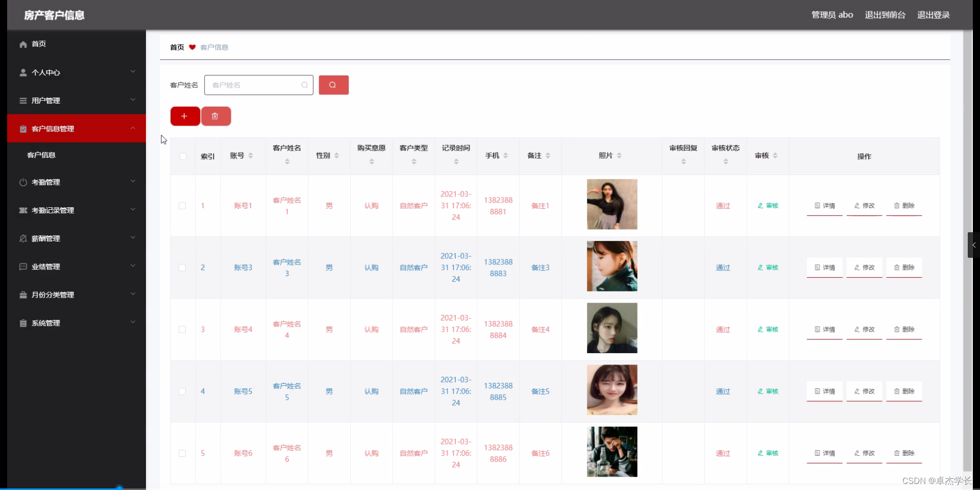Check the checkbox for row 账号3

point(182,267)
